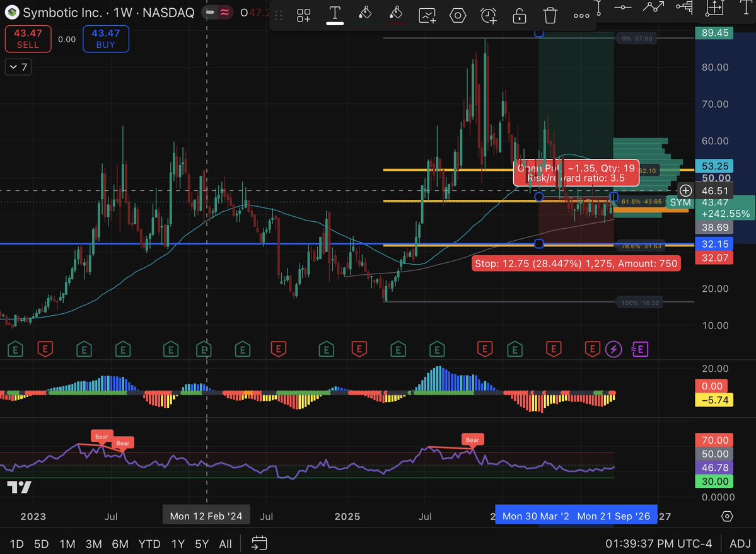Click the red 43.47 SELL button
The image size is (756, 554).
point(28,38)
